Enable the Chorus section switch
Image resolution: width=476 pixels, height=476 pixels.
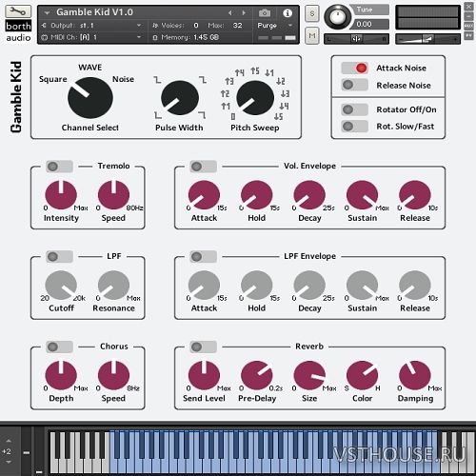point(59,347)
